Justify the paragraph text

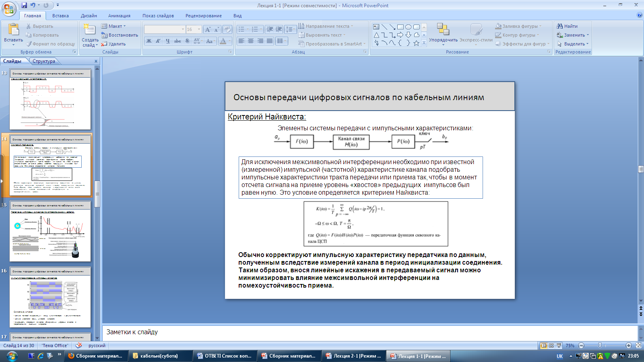270,41
